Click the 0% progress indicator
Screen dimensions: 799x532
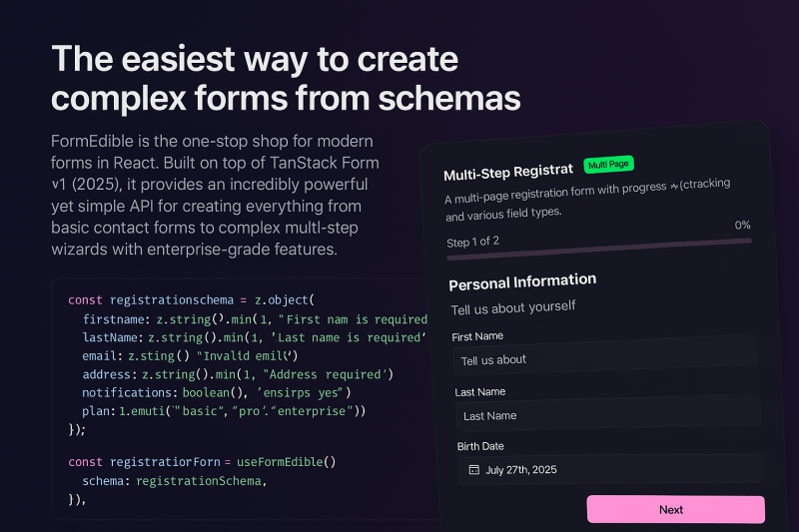[x=742, y=225]
